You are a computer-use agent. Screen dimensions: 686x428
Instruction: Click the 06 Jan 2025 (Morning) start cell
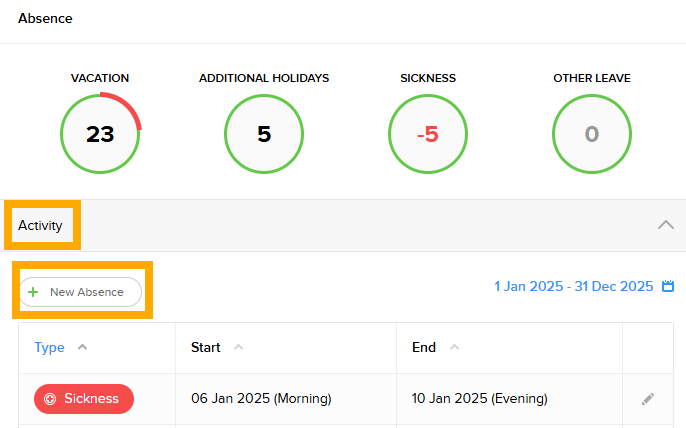coord(261,399)
